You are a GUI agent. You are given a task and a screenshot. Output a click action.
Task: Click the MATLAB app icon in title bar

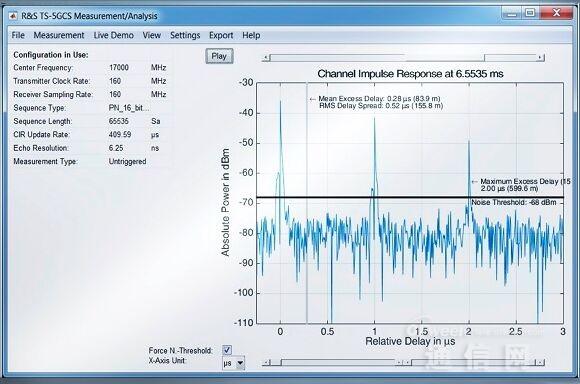(13, 16)
